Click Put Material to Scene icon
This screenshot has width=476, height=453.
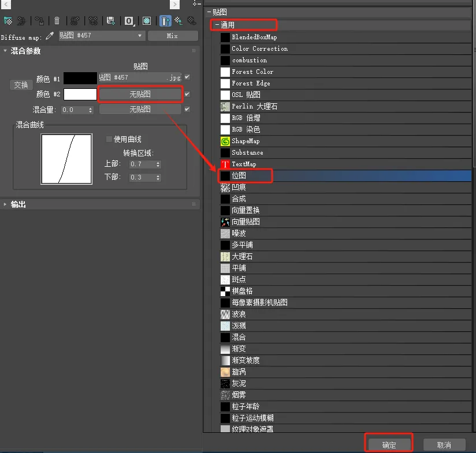pyautogui.click(x=21, y=21)
